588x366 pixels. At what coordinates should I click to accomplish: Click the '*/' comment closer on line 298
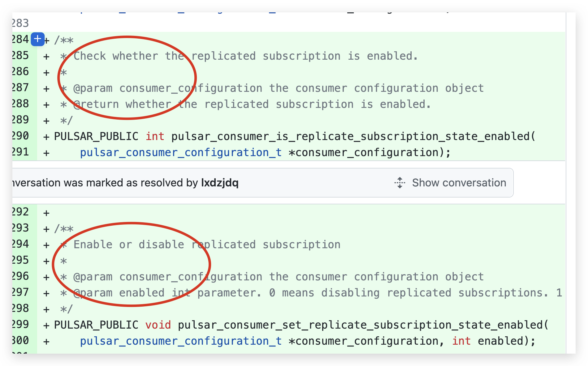pyautogui.click(x=67, y=309)
